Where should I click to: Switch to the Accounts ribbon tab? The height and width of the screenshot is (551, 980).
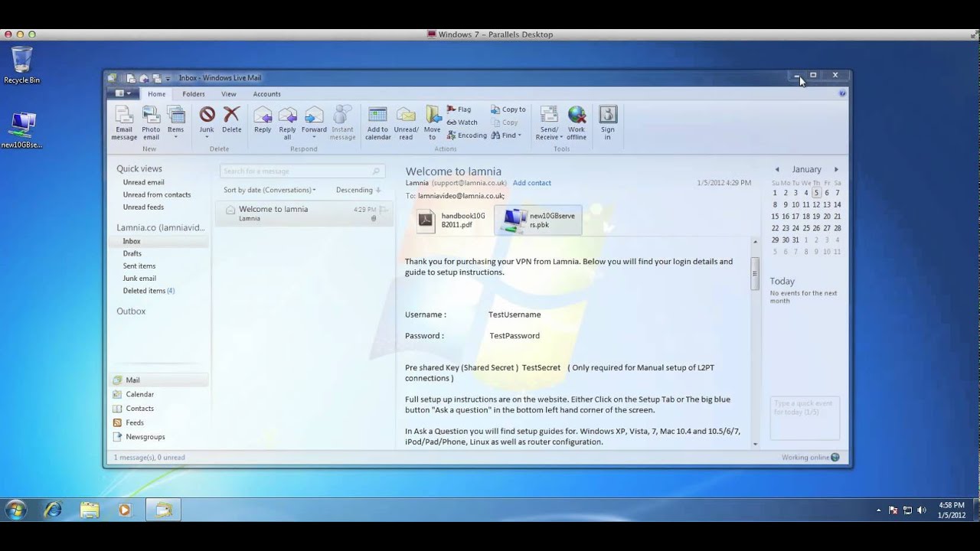(267, 94)
